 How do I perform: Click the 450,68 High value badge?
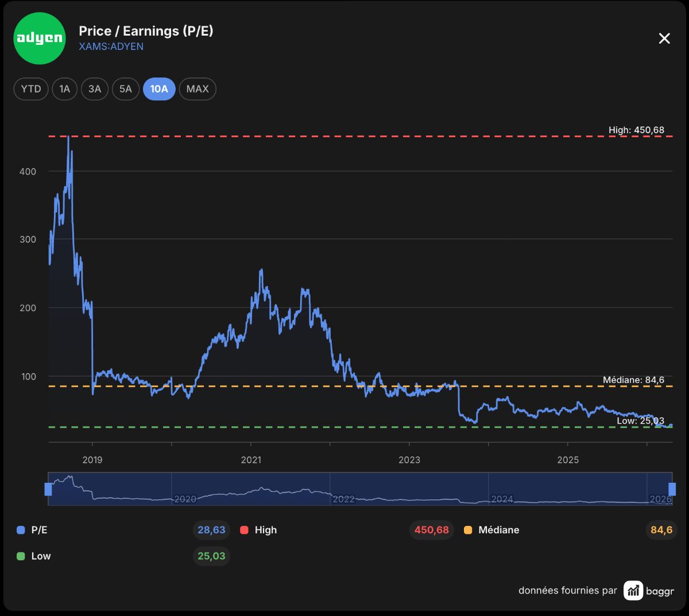(432, 530)
